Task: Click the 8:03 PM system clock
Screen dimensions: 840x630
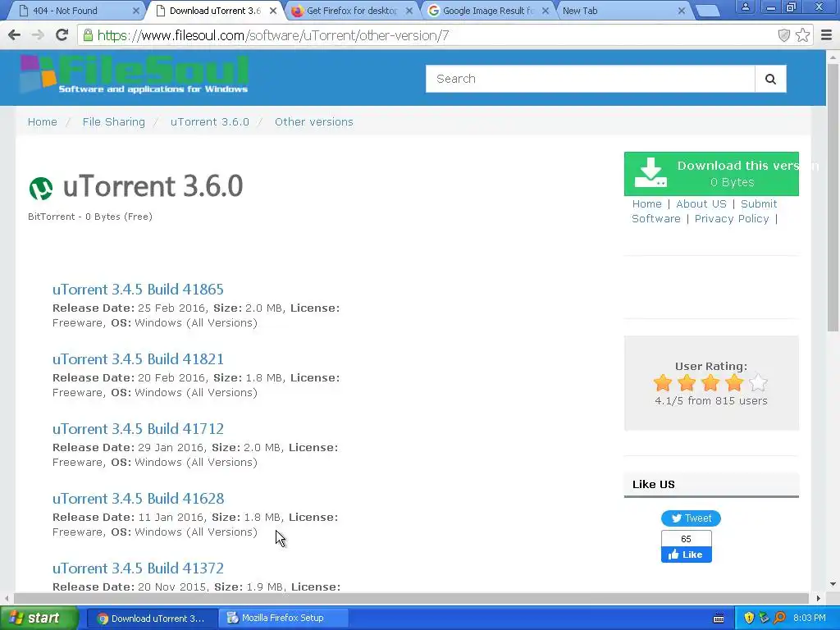Action: click(810, 619)
